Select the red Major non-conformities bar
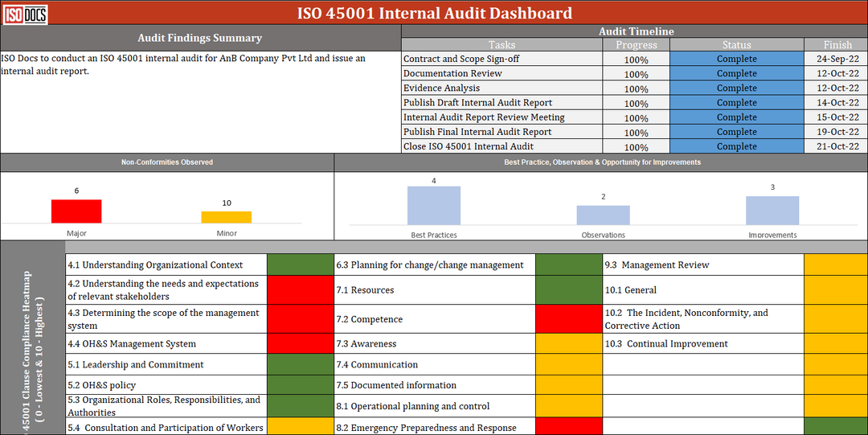This screenshot has height=435, width=868. (x=76, y=211)
